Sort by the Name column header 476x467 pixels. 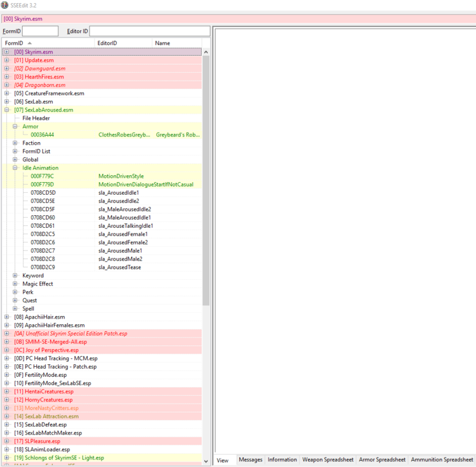(176, 43)
